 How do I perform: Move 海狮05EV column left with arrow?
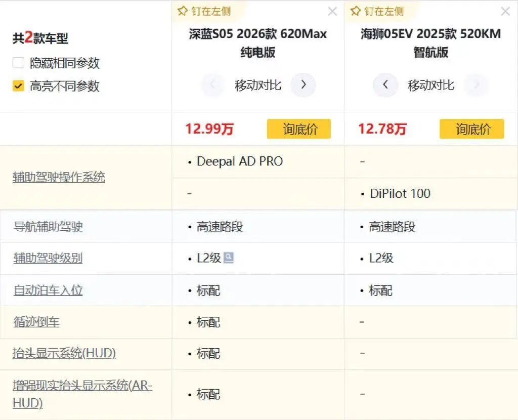385,85
